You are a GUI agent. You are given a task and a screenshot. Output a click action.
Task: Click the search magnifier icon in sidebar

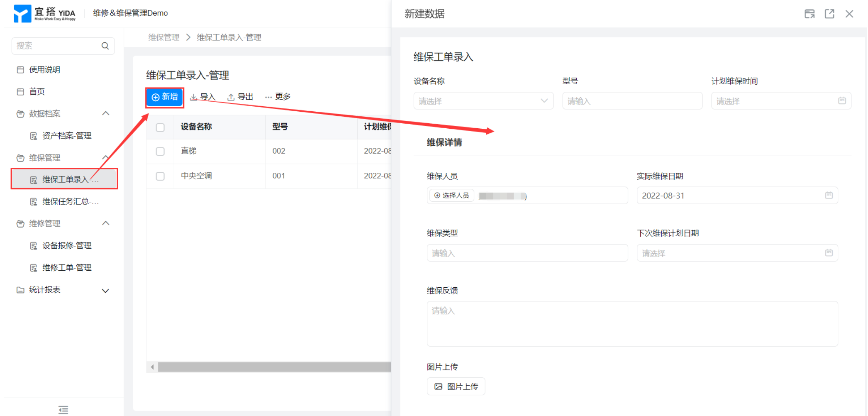tap(105, 46)
